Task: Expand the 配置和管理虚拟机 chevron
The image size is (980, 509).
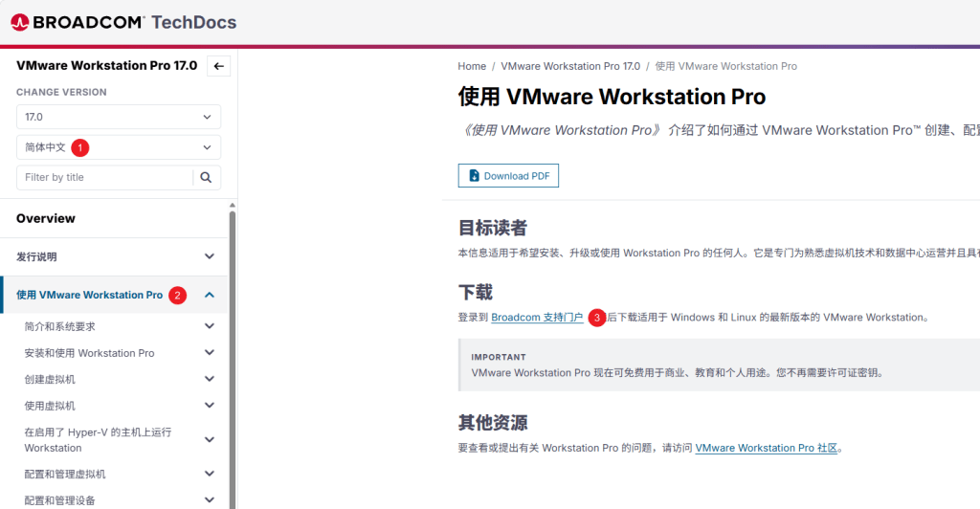Action: (x=210, y=474)
